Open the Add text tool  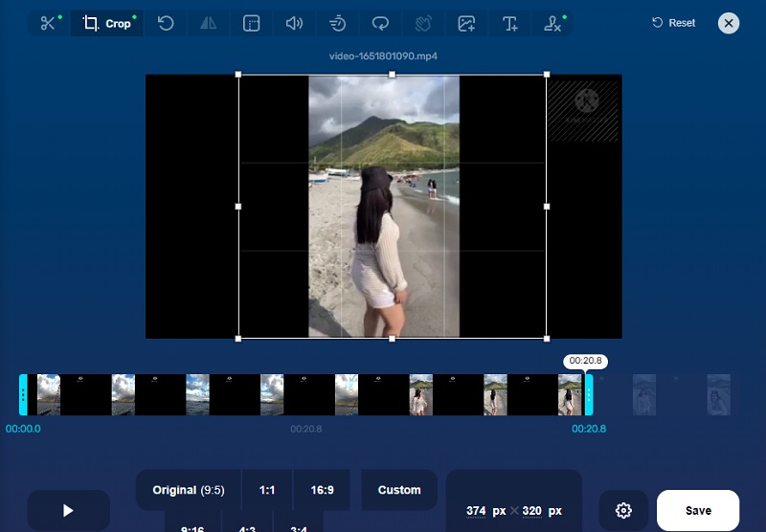coord(509,23)
